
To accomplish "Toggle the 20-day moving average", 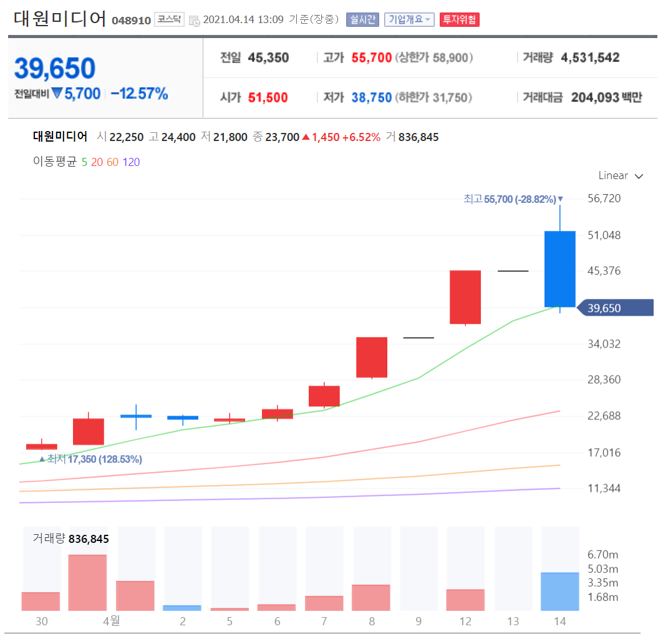I will [x=97, y=162].
